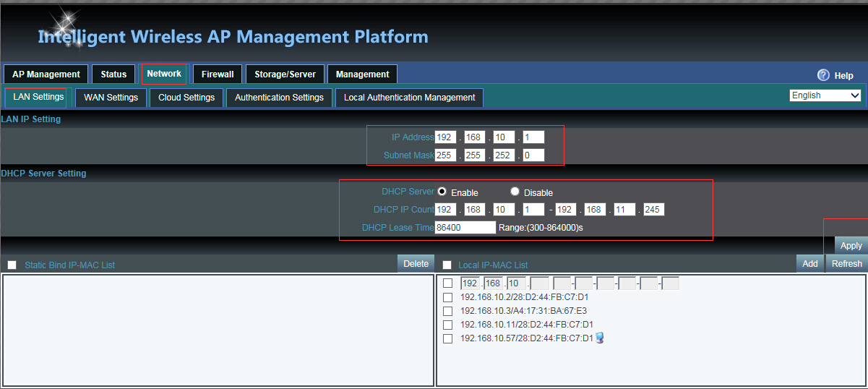
Task: Tick checkbox for 192.168.10.3/A4:17:31:BA:67:E3
Action: tap(448, 311)
